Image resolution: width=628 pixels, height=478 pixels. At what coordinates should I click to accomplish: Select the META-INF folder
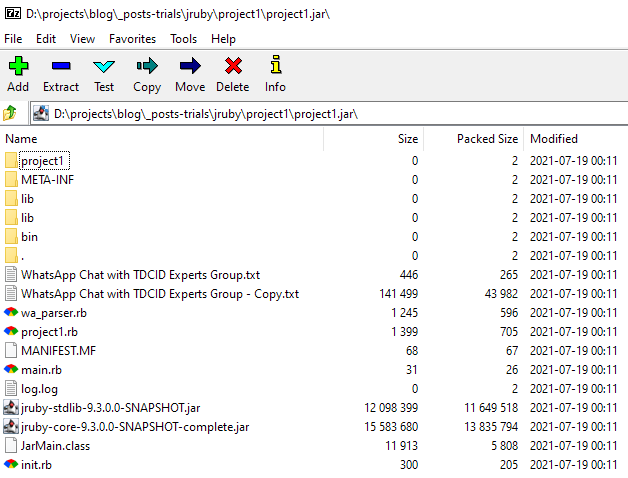click(47, 180)
